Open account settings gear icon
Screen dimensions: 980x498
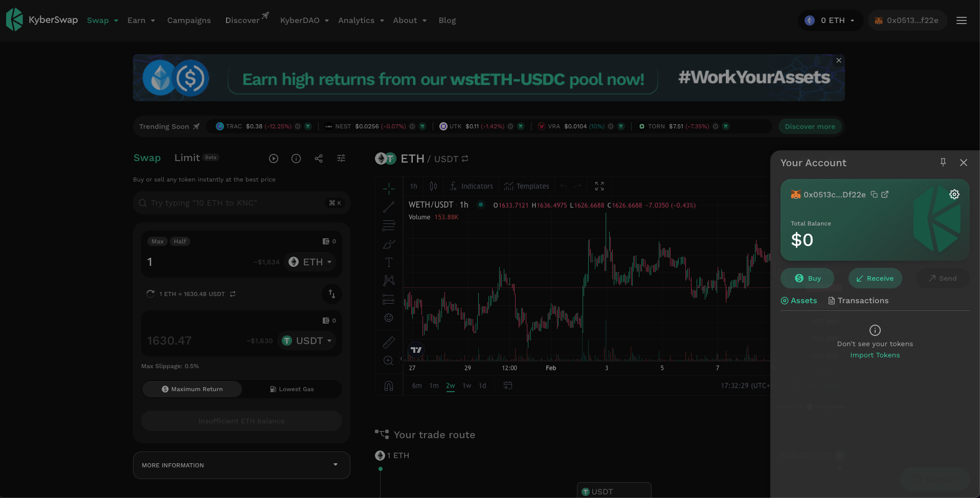point(954,194)
